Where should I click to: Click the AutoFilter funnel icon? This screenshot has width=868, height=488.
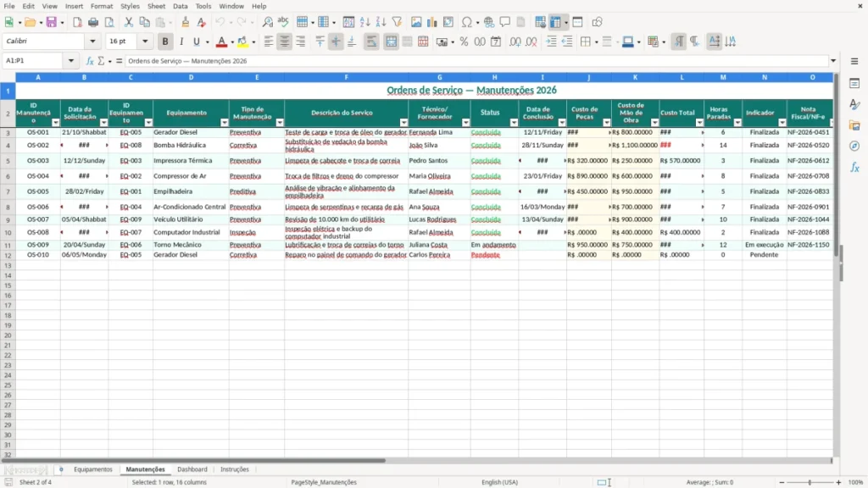click(x=397, y=22)
